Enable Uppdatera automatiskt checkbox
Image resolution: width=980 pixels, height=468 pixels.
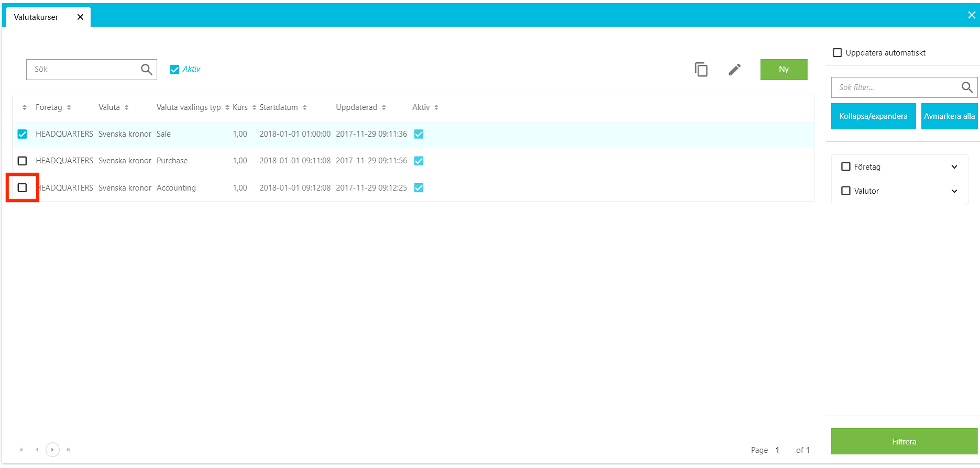click(x=837, y=53)
